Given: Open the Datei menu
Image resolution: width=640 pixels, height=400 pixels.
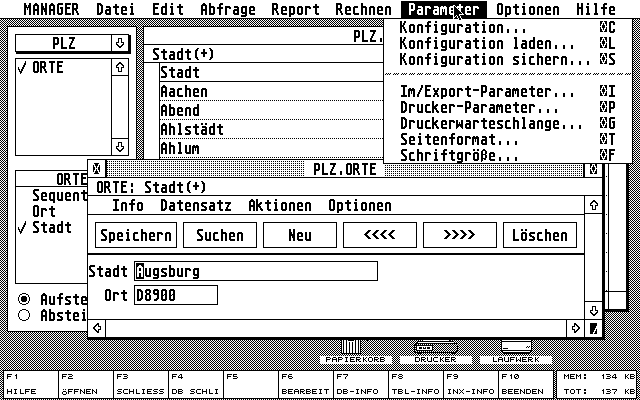Looking at the screenshot, I should click(x=118, y=9).
